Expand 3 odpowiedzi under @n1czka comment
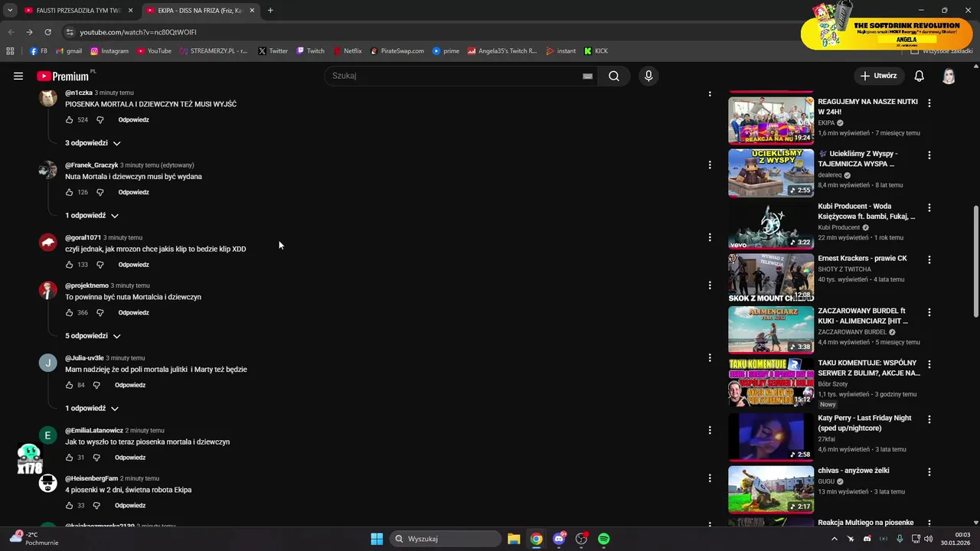This screenshot has width=980, height=551. tap(93, 143)
